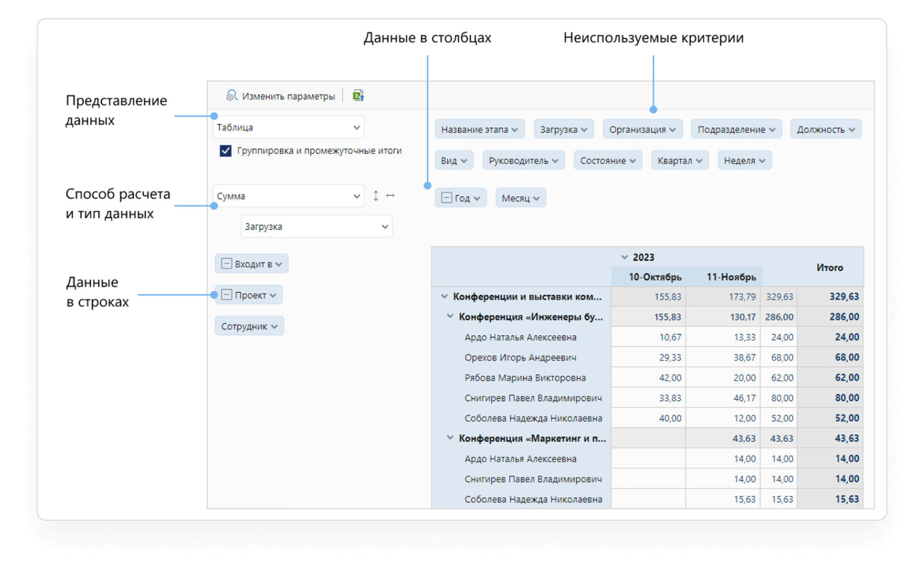The width and height of the screenshot is (924, 570).
Task: Click the vertical arrow sort icon
Action: tap(376, 196)
